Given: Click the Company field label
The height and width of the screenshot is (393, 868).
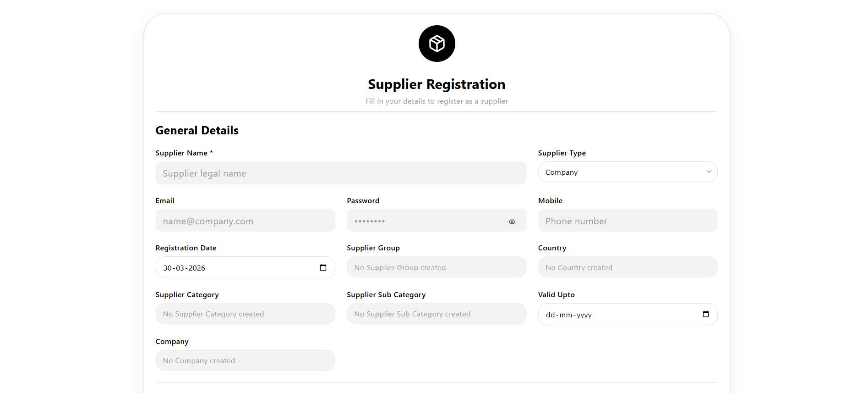Looking at the screenshot, I should point(172,342).
